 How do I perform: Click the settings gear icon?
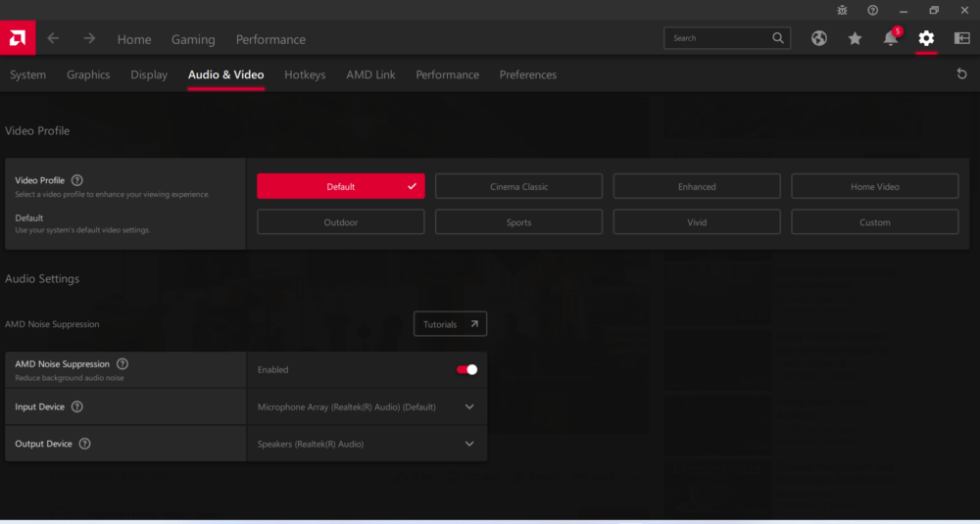pos(926,38)
